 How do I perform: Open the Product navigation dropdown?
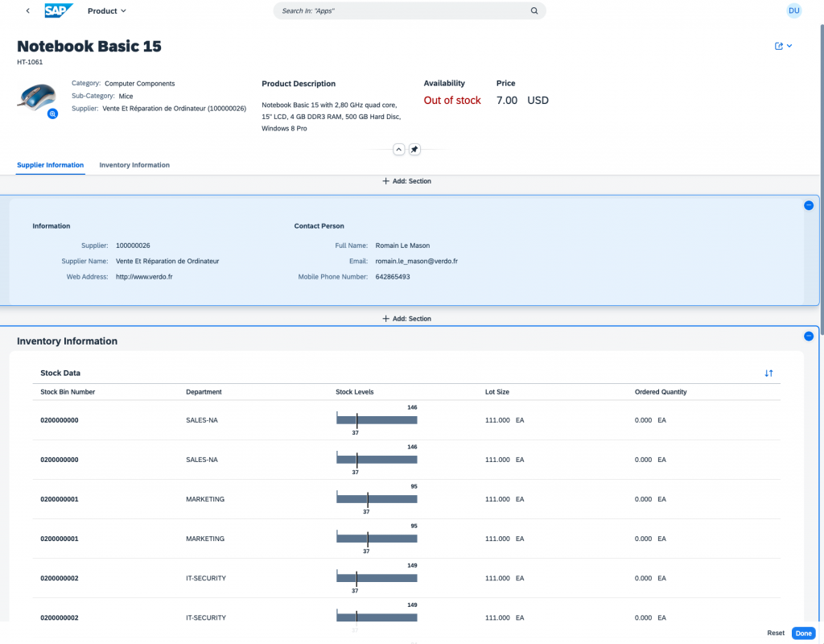click(105, 10)
